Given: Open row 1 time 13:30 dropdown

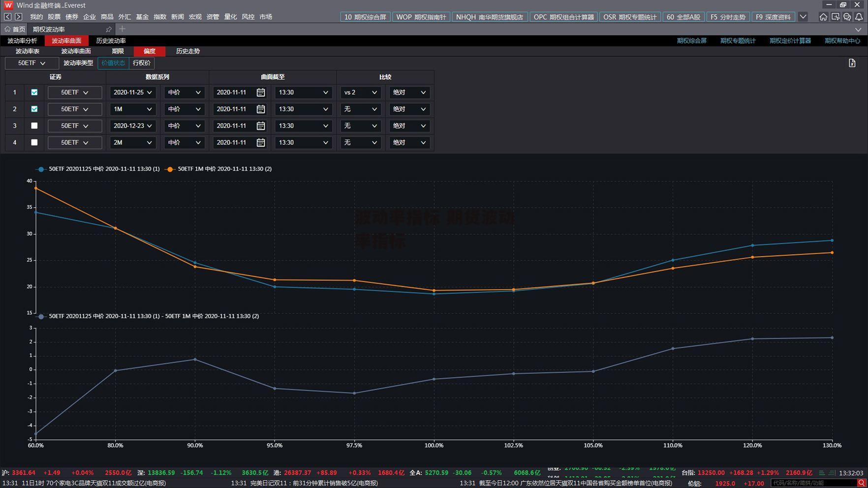Looking at the screenshot, I should coord(303,92).
